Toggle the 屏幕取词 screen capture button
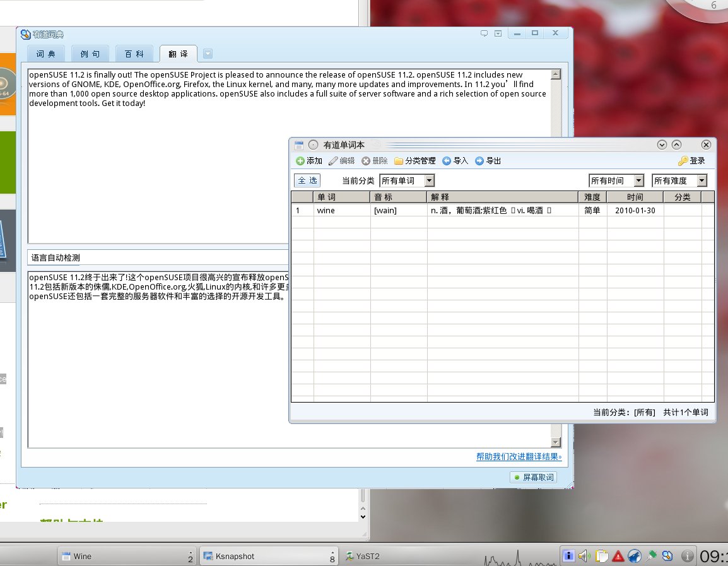728x566 pixels. pos(534,477)
